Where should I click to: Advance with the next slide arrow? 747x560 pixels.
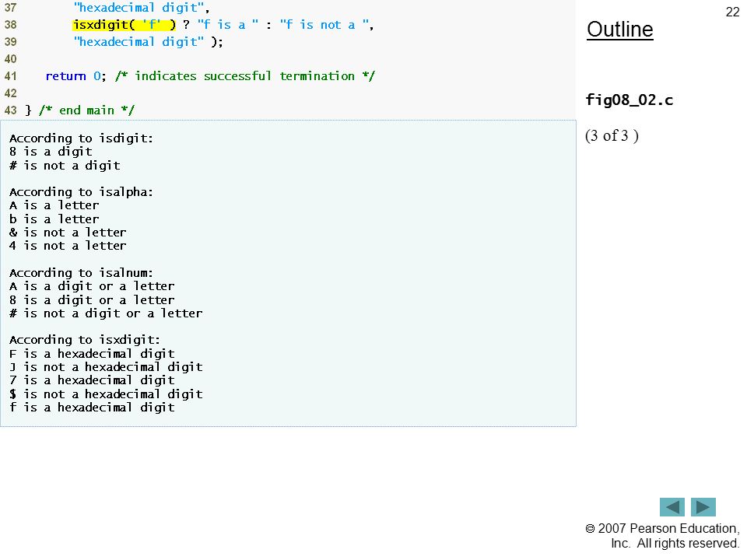(x=703, y=506)
